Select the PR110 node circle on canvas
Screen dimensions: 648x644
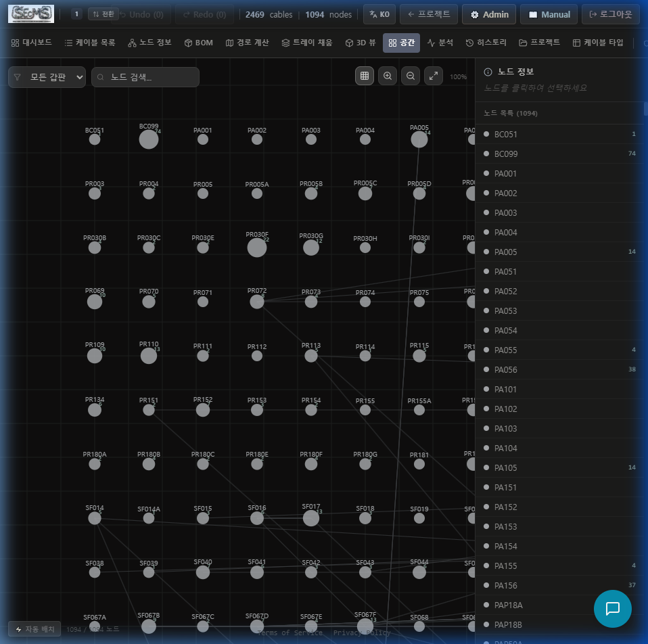pos(149,356)
